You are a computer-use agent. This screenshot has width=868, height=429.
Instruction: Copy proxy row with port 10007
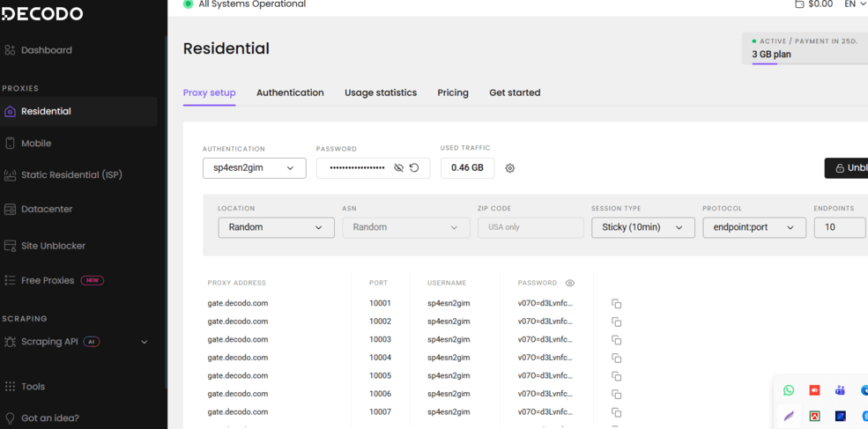pos(616,412)
